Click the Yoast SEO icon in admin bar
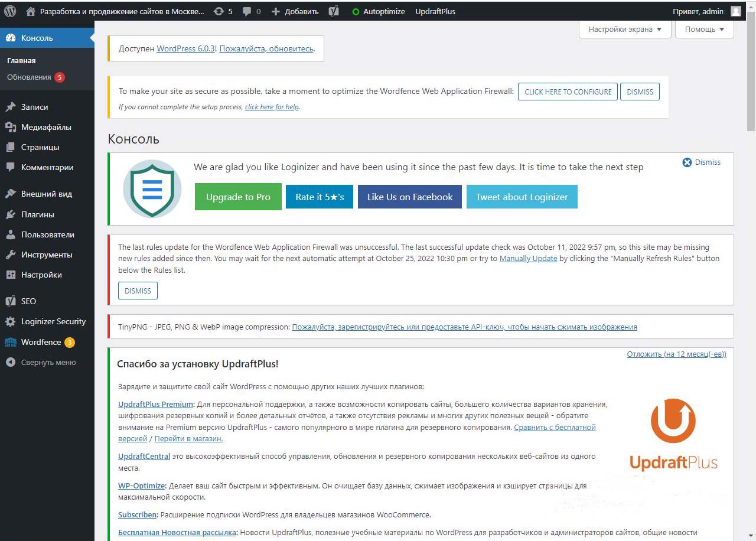Viewport: 756px width, 541px height. tap(334, 11)
